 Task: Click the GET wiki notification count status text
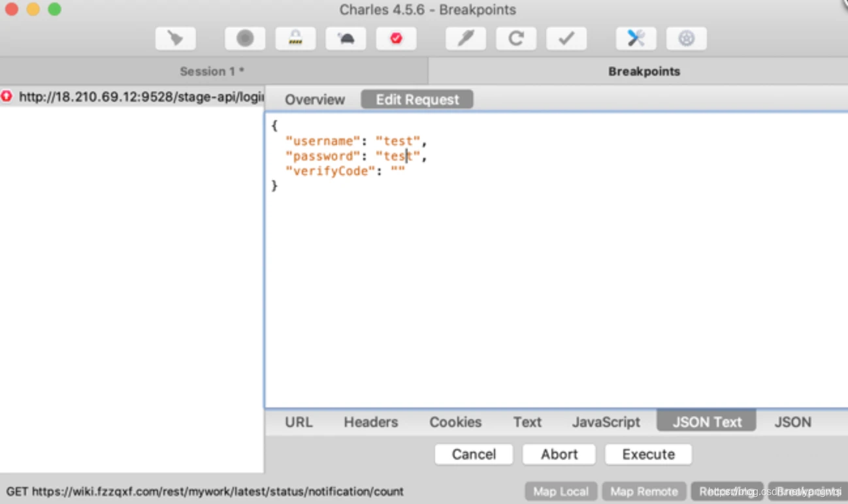point(204,492)
